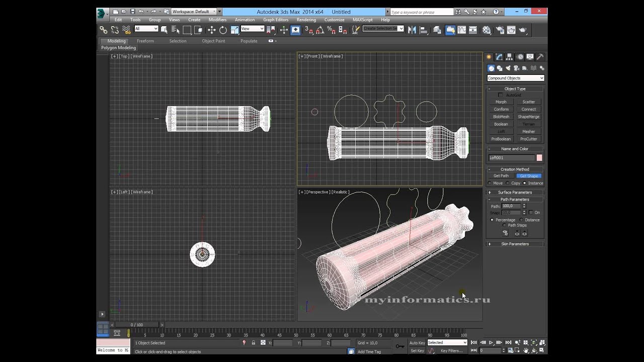Open the Graph Editors menu
The image size is (644, 362).
tap(276, 20)
